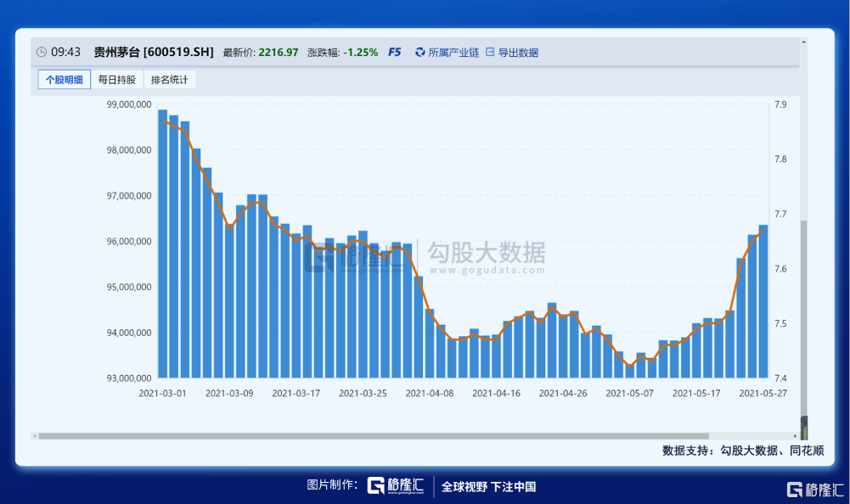Click the 2021-03-01 date label
This screenshot has height=504, width=850.
pyautogui.click(x=163, y=394)
